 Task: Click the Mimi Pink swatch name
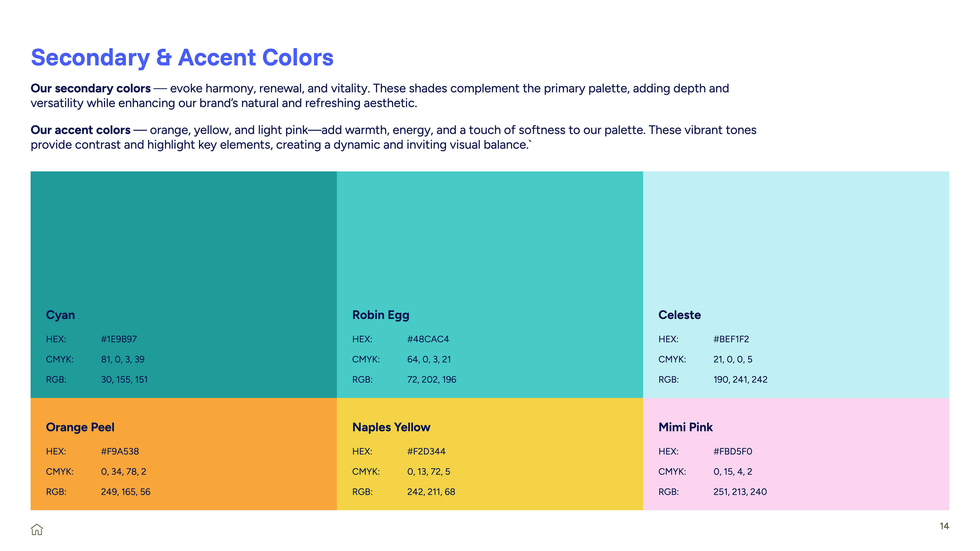coord(685,427)
